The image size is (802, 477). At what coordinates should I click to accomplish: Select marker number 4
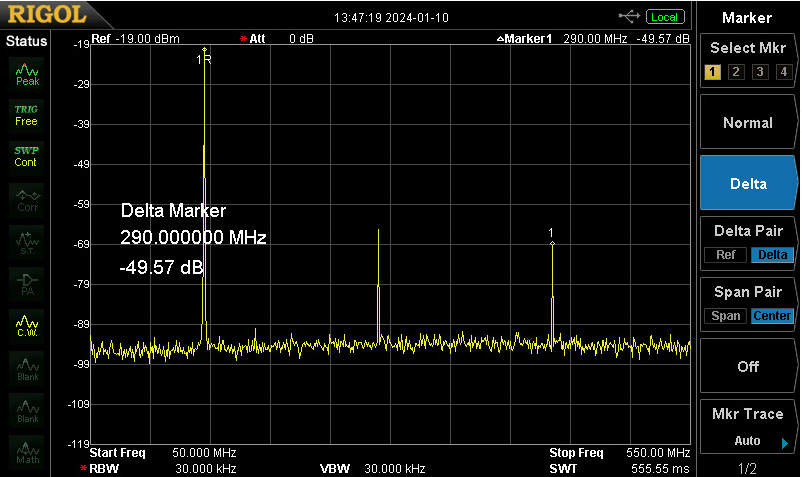point(784,72)
